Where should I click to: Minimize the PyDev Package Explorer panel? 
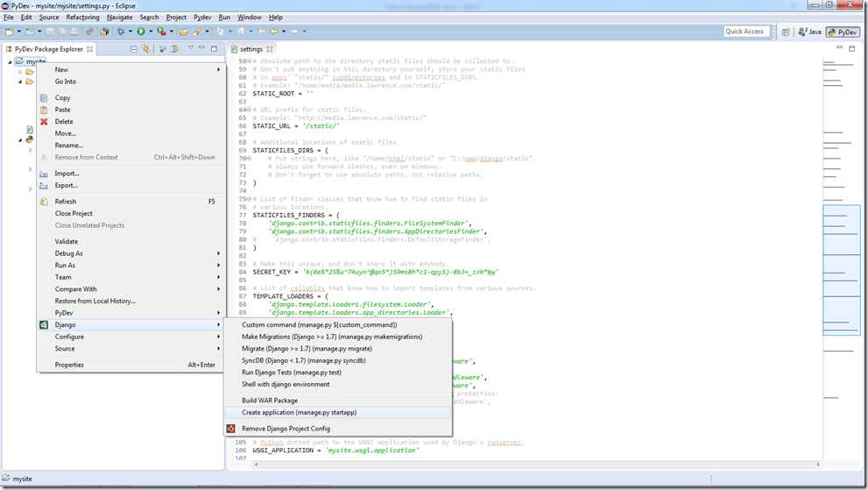pos(202,48)
